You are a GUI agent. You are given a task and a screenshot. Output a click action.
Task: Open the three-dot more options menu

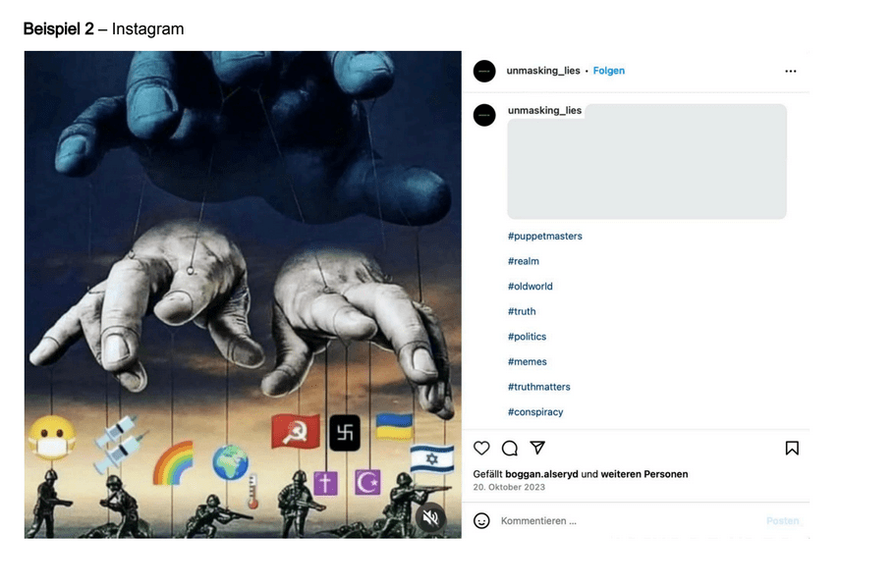coord(791,72)
